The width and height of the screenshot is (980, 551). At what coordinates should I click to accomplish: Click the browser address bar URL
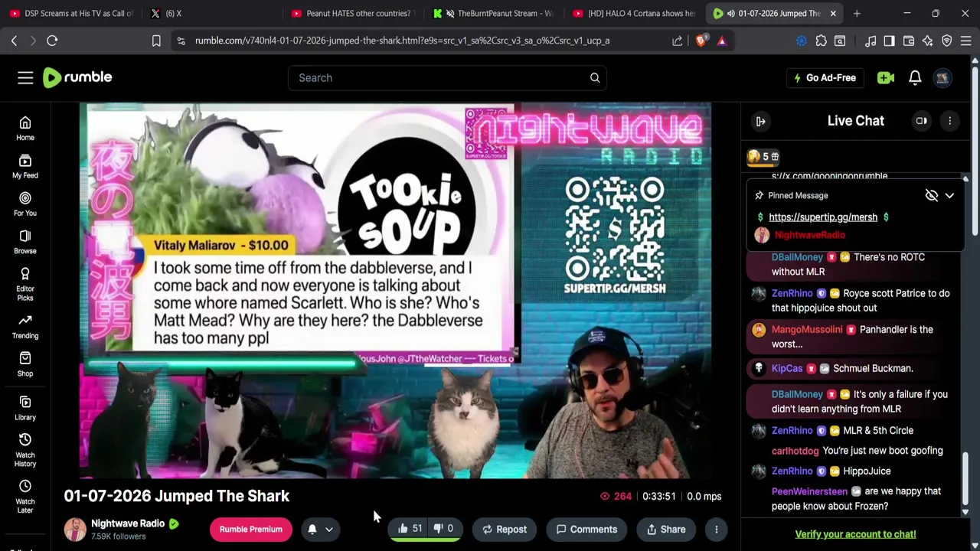click(403, 41)
